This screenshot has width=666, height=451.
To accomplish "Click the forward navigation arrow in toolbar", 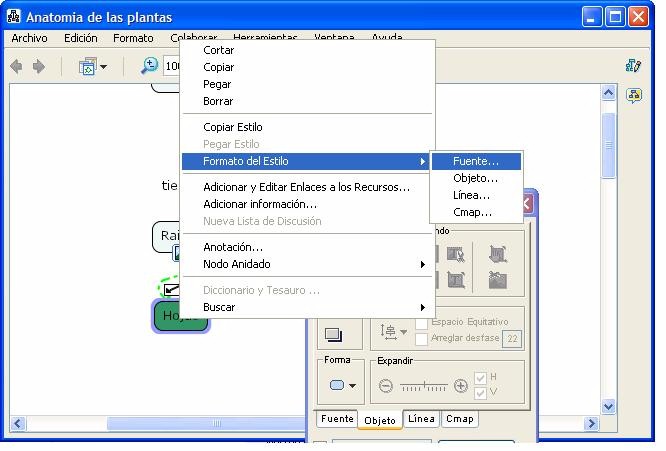I will tap(39, 66).
